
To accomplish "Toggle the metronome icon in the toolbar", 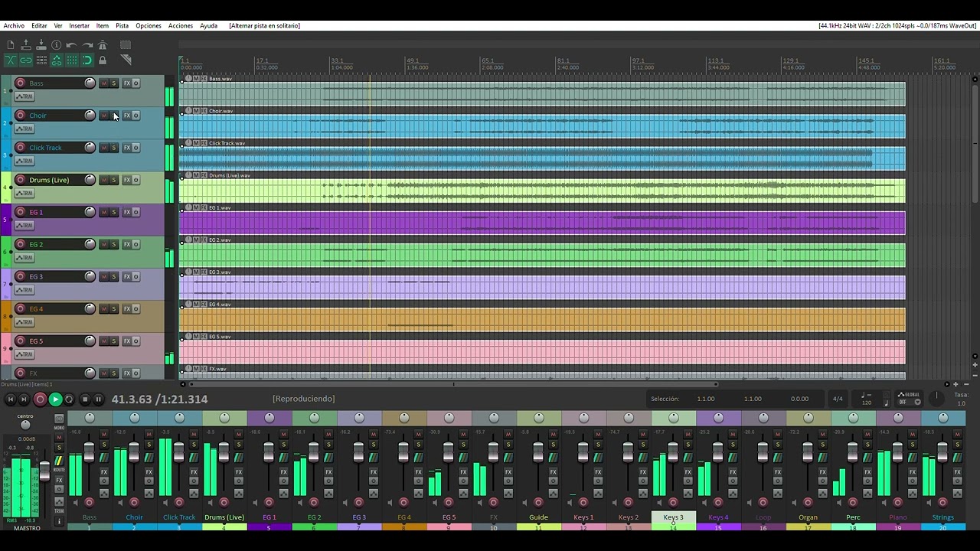I will point(103,45).
